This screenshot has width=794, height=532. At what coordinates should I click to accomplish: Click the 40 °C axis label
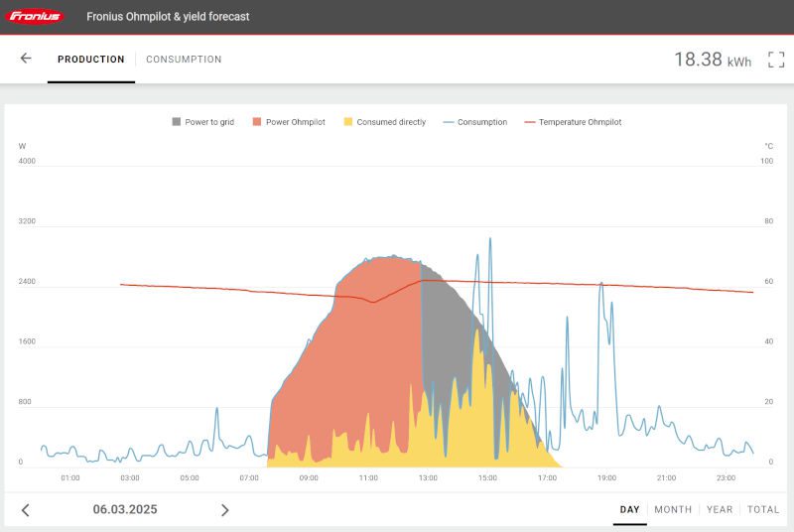[768, 341]
